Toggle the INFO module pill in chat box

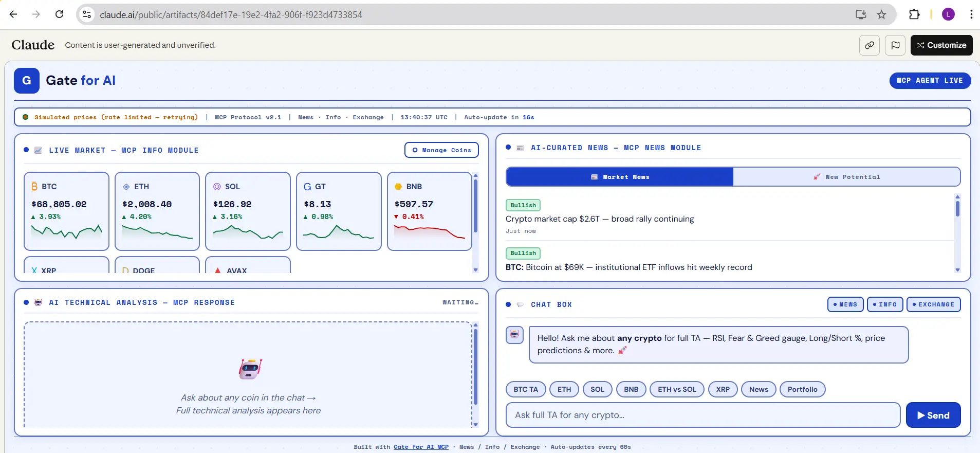click(885, 304)
